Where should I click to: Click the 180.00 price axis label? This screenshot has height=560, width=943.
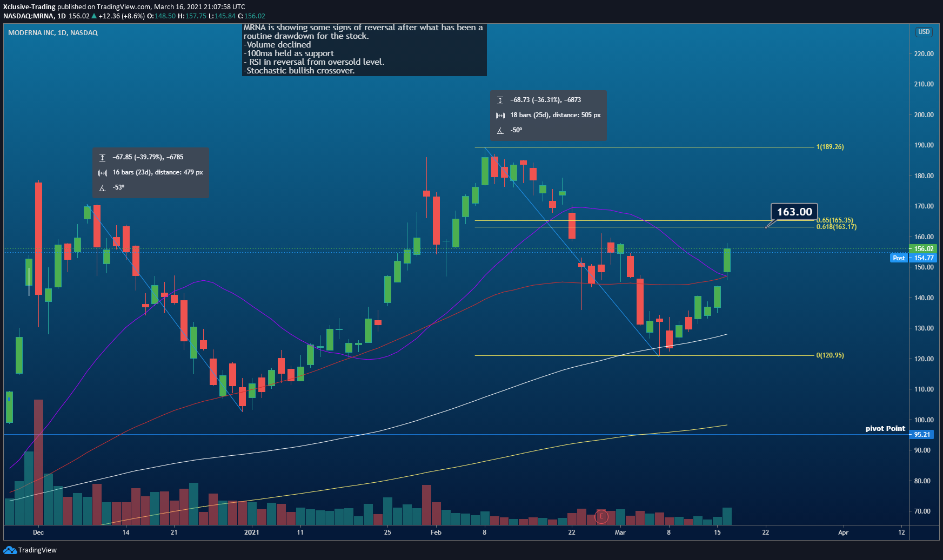pyautogui.click(x=924, y=176)
